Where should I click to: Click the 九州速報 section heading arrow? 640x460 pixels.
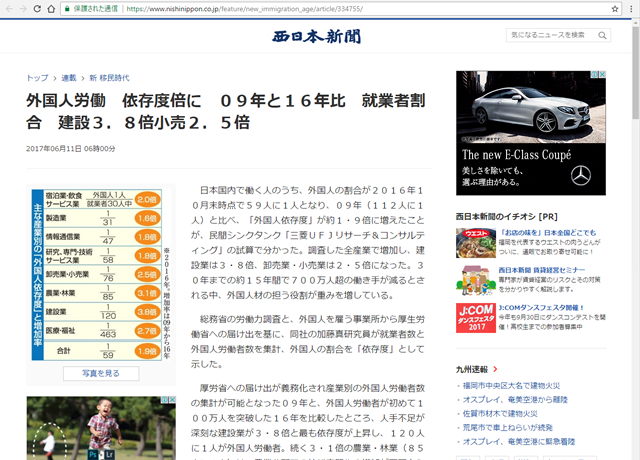495,368
